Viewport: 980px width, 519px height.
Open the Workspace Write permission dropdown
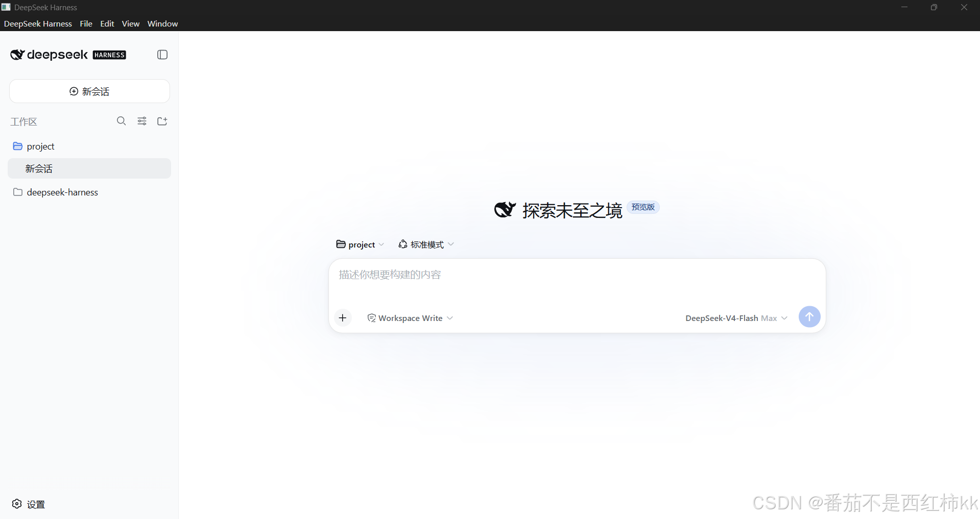410,318
